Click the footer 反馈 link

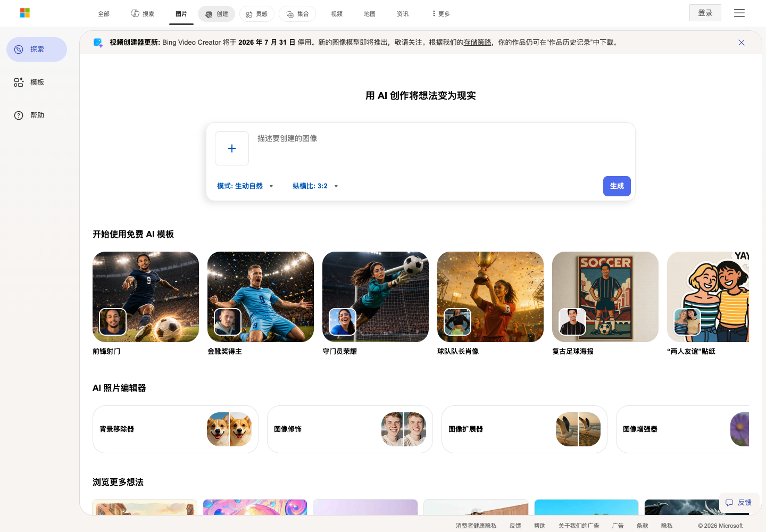point(515,526)
